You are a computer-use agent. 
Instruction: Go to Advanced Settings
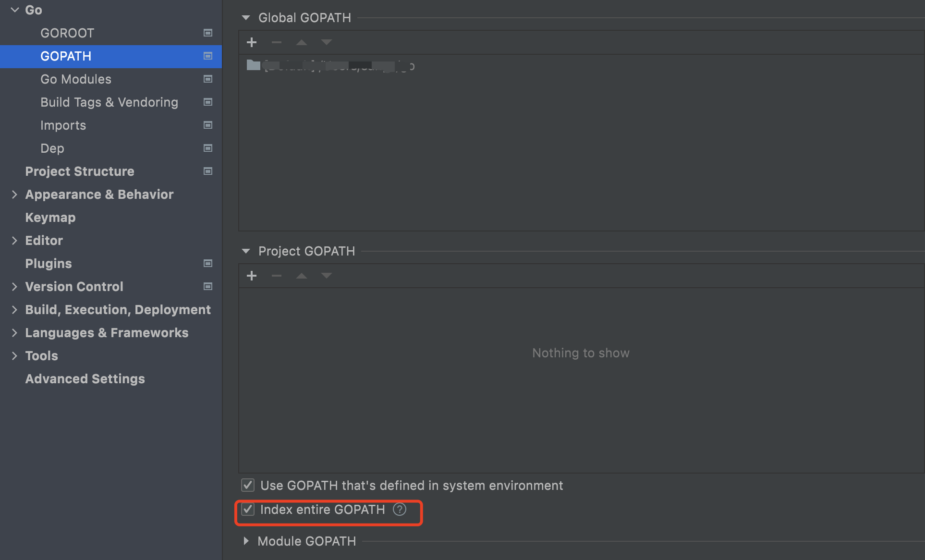(85, 379)
